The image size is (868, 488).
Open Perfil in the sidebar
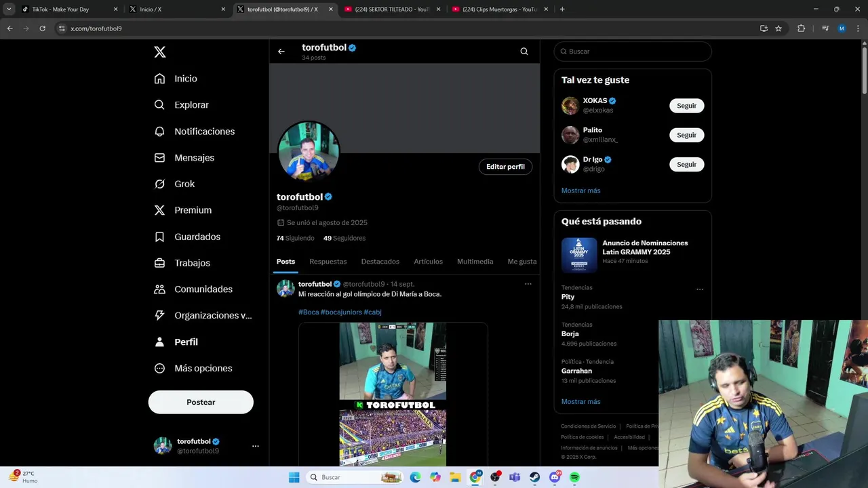point(176,342)
